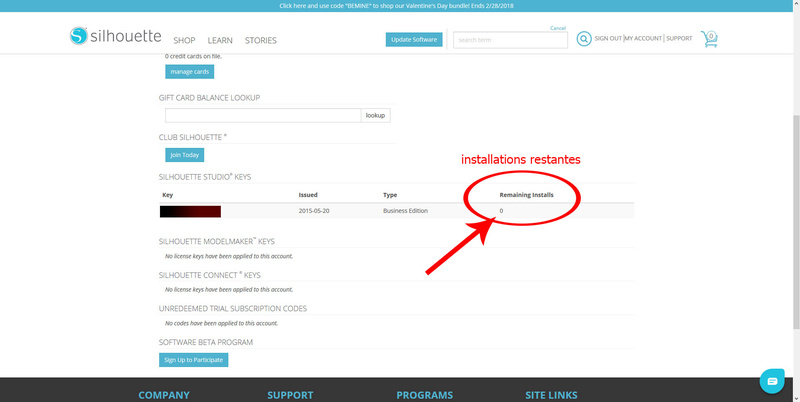Click the redacted license key cell
The image size is (800, 402).
(190, 211)
